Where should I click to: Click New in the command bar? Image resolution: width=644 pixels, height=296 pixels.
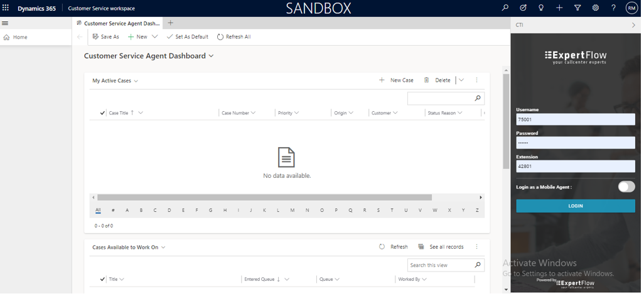[x=137, y=36]
